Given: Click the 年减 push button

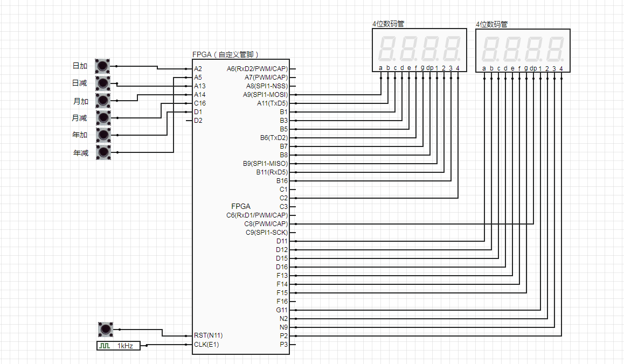Looking at the screenshot, I should [103, 152].
